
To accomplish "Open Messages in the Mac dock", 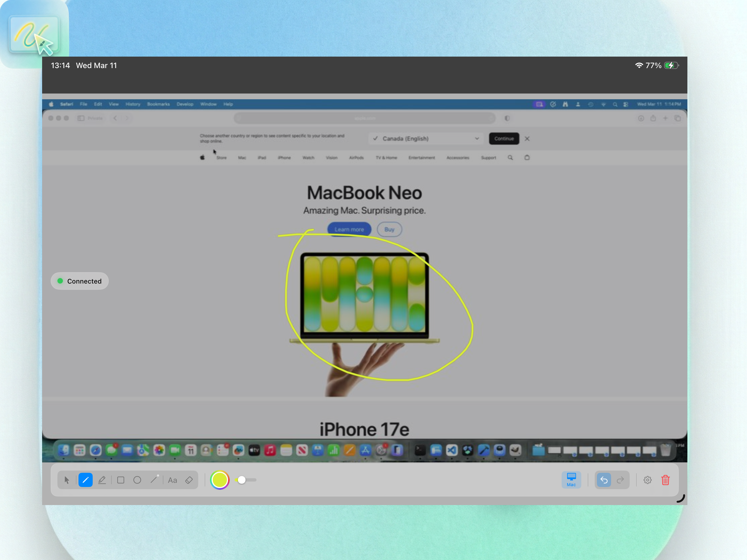I will [112, 450].
